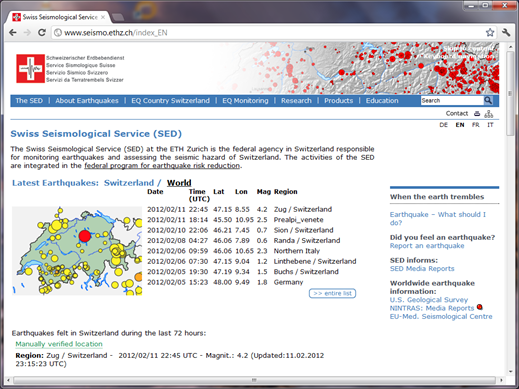This screenshot has height=389, width=519.
Task: Click the scroll up arrow
Action: [x=510, y=47]
